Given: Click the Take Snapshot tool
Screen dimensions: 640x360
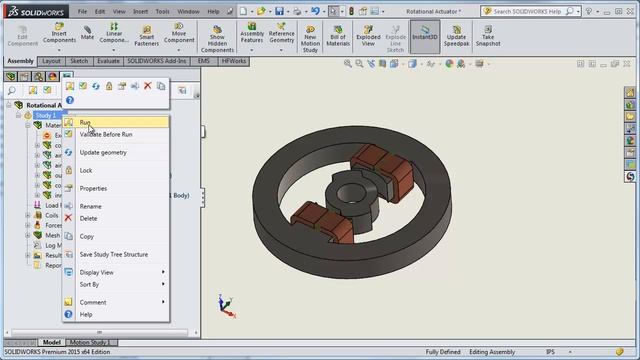Looking at the screenshot, I should click(x=488, y=36).
